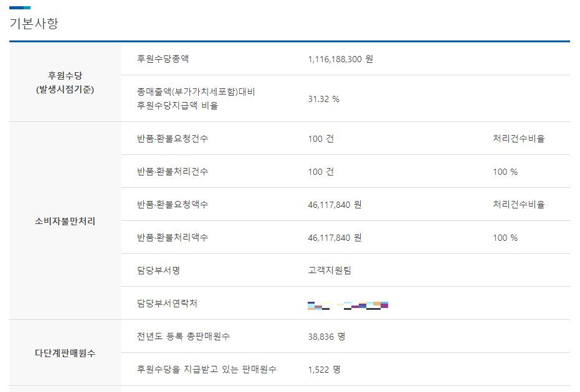Click the 반품·환불요청건수 label
580x392 pixels.
coord(173,139)
